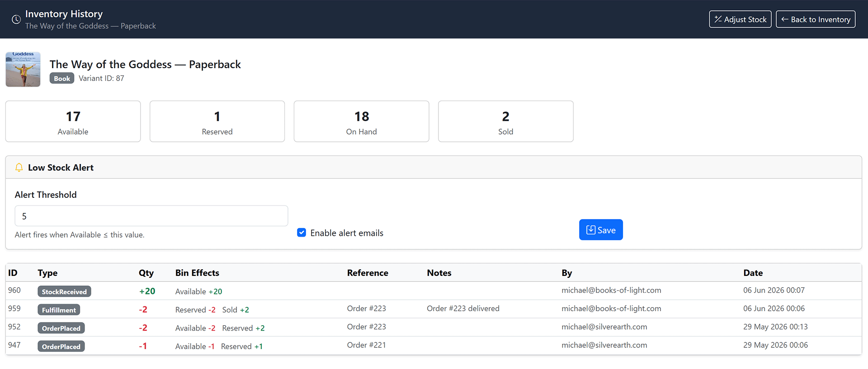868x369 pixels.
Task: Click the date 29 May 2026 00:06
Action: tap(776, 345)
